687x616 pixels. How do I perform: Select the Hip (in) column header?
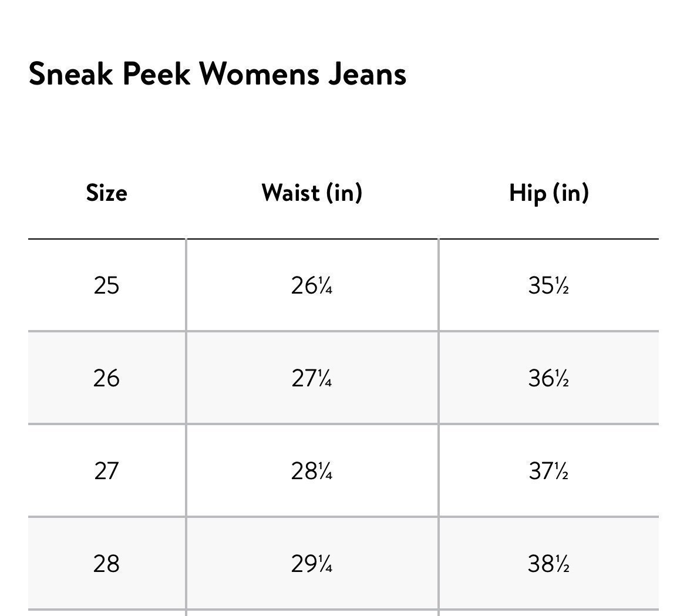pos(549,193)
